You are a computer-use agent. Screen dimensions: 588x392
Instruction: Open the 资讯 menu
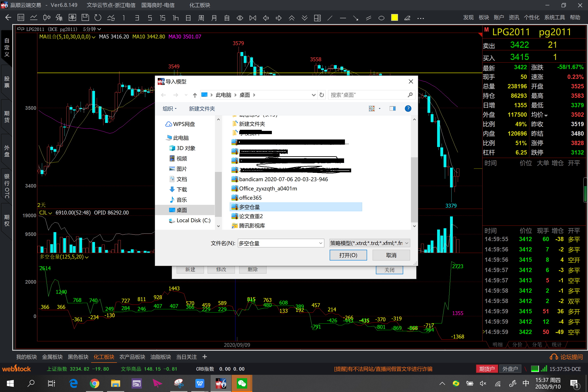point(514,17)
